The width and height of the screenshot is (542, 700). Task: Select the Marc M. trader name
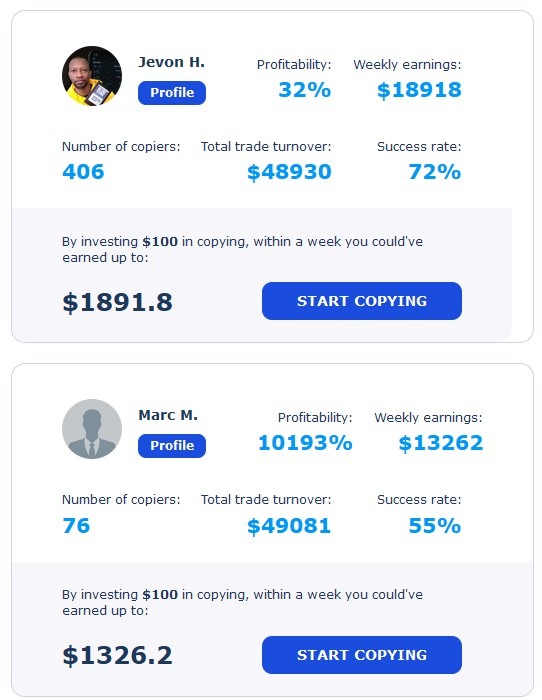pos(168,415)
